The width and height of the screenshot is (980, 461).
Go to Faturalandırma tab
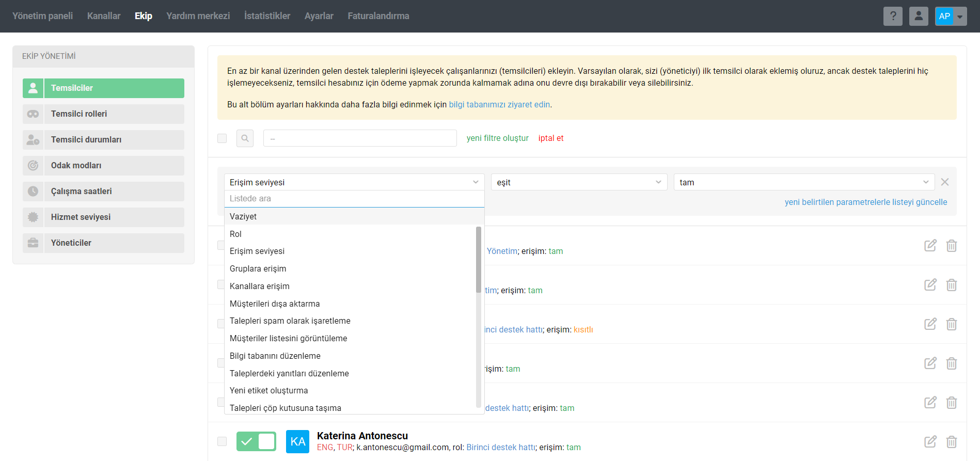tap(378, 16)
